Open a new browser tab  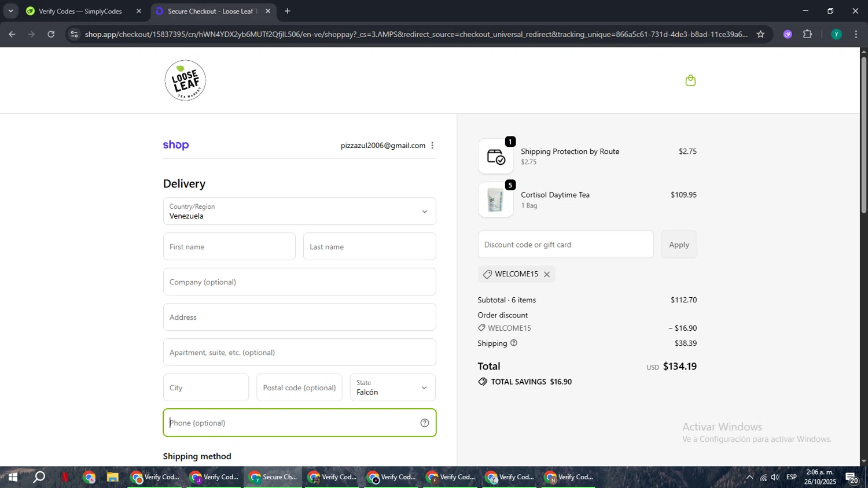point(288,11)
